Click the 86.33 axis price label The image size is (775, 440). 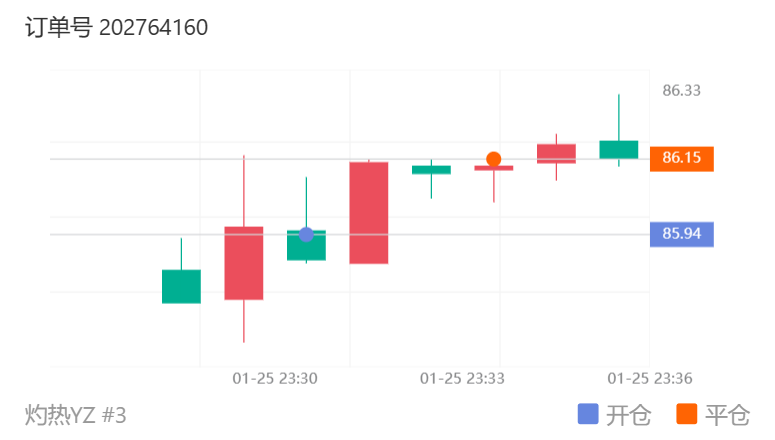(x=681, y=90)
